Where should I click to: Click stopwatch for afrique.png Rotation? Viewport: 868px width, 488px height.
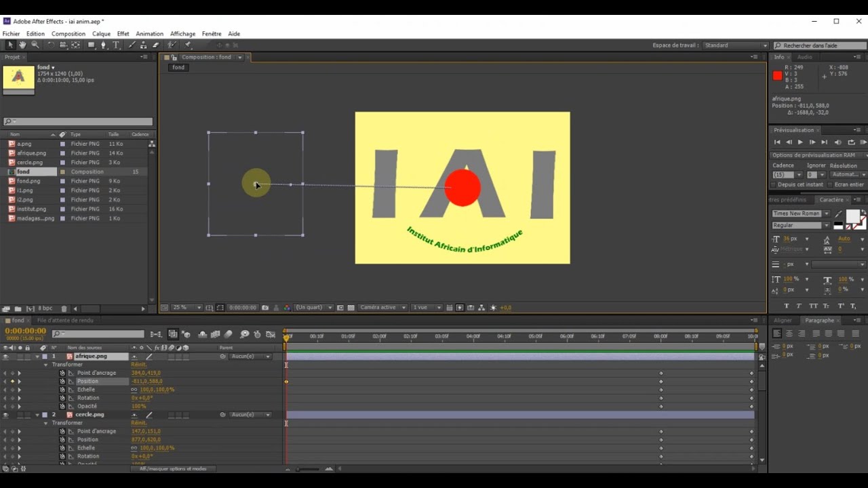pos(62,398)
